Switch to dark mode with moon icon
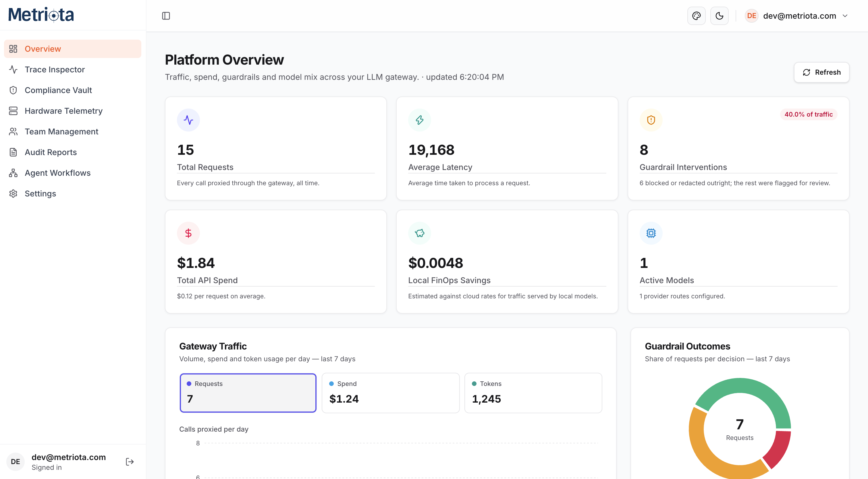 pyautogui.click(x=719, y=16)
